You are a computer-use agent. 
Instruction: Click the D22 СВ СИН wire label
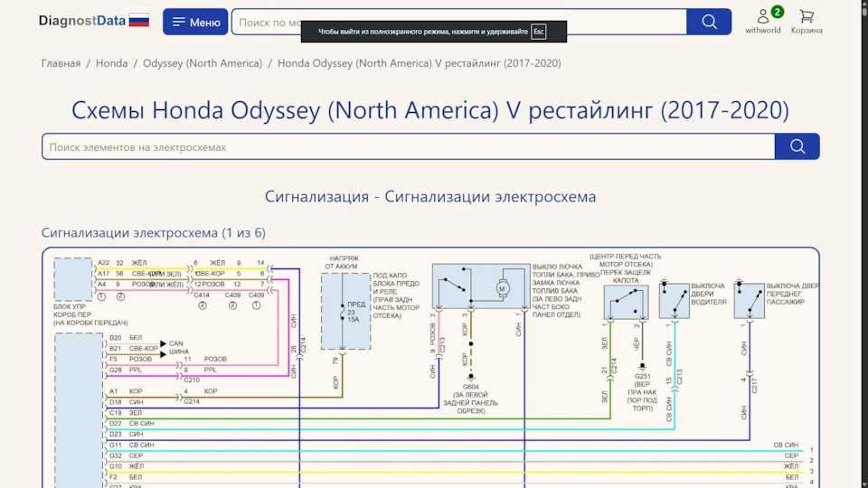click(x=132, y=423)
